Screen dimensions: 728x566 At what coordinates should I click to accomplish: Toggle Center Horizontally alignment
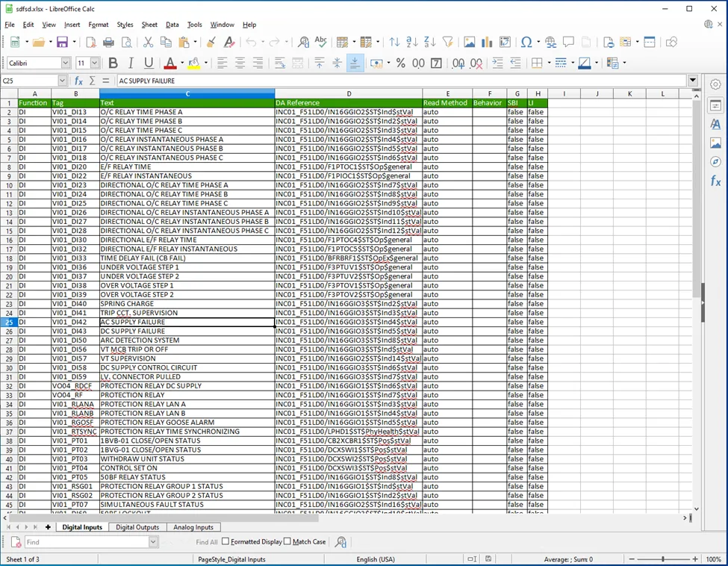240,63
